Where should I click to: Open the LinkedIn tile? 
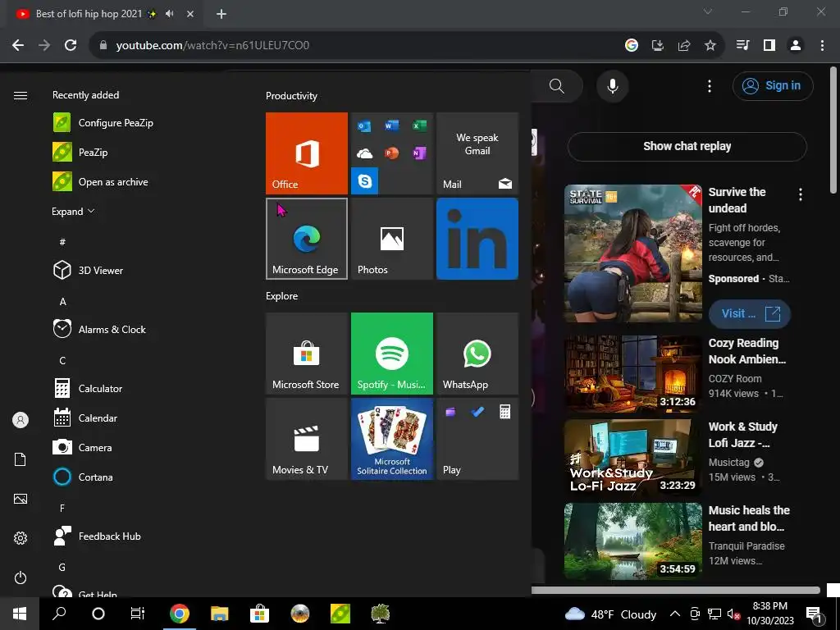[477, 239]
